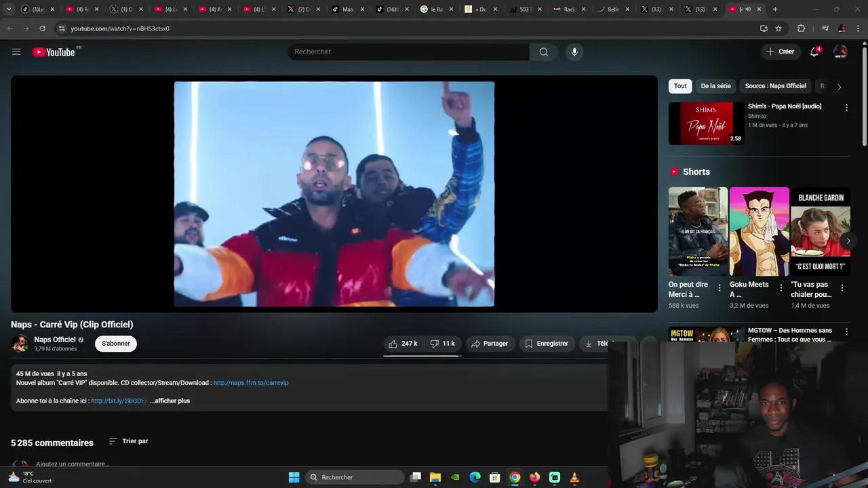Like the video with thumbs up
The height and width of the screenshot is (488, 868).
(403, 344)
